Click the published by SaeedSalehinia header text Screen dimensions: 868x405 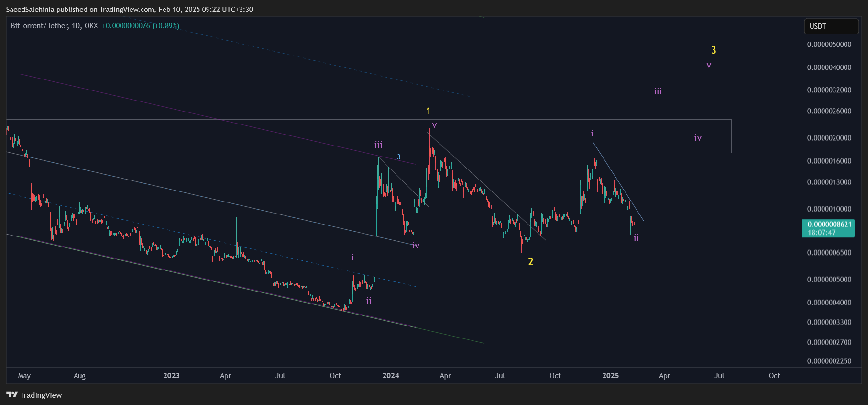129,10
